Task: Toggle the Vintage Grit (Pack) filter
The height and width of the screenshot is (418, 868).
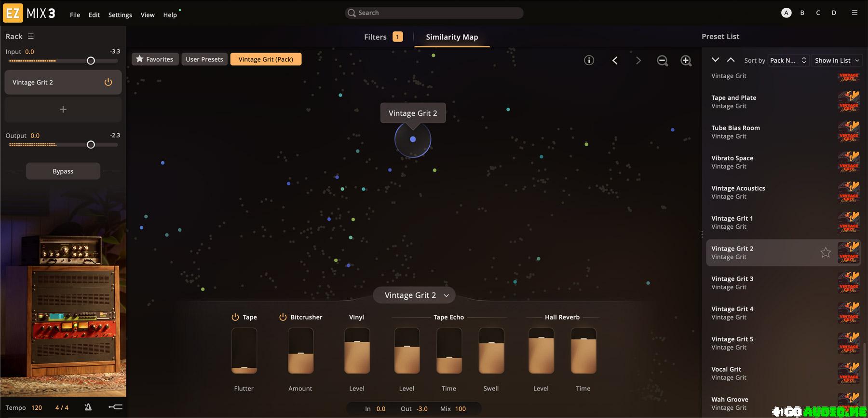Action: point(266,59)
